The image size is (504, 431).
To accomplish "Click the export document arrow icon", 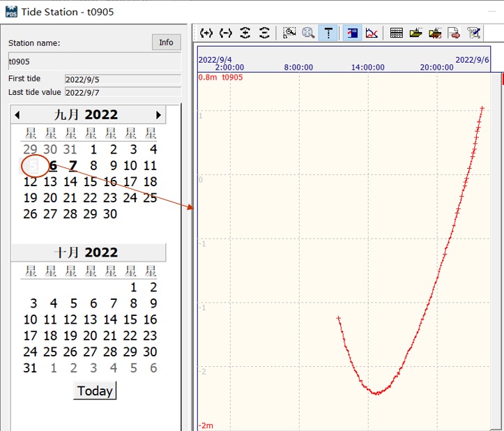I will [454, 33].
